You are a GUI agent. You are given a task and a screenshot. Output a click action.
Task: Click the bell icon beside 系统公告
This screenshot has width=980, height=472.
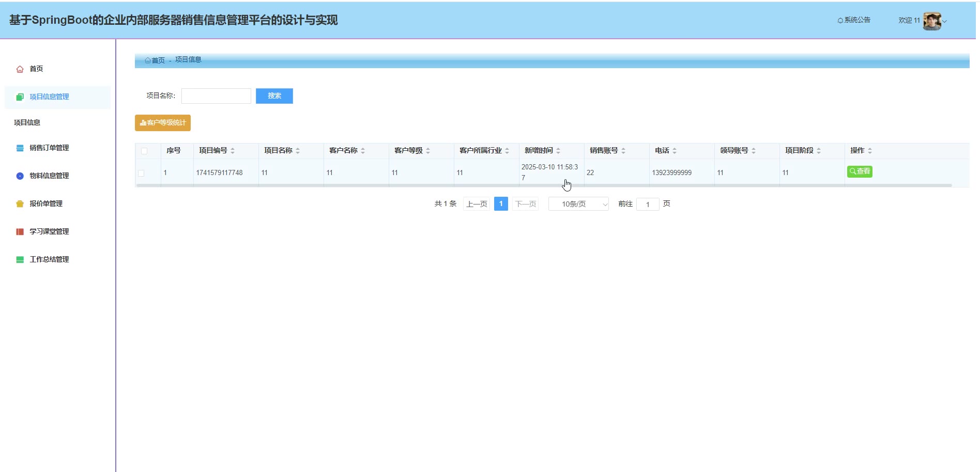point(840,21)
